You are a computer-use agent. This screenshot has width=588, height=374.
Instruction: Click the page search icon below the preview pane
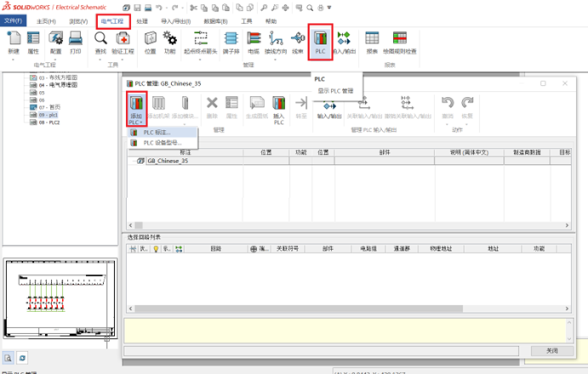coord(9,358)
